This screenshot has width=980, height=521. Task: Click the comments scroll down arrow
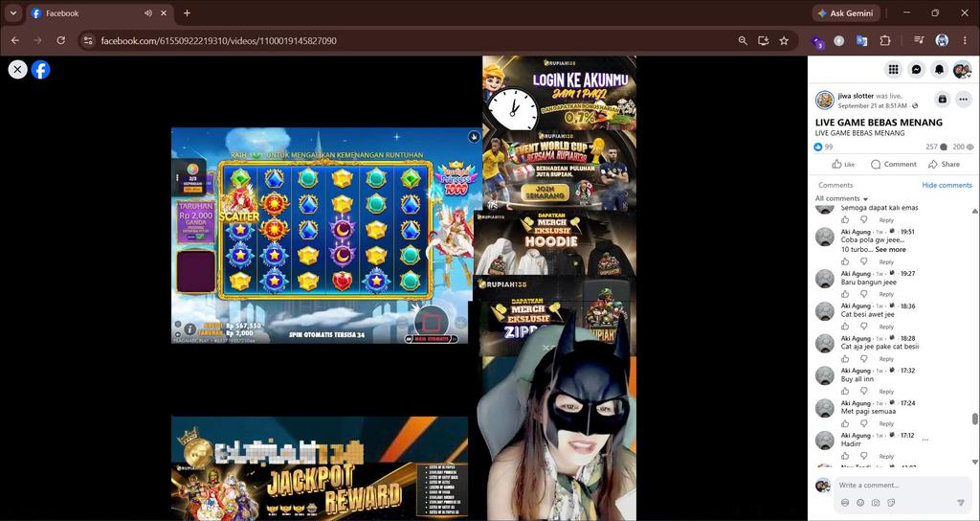pos(975,463)
